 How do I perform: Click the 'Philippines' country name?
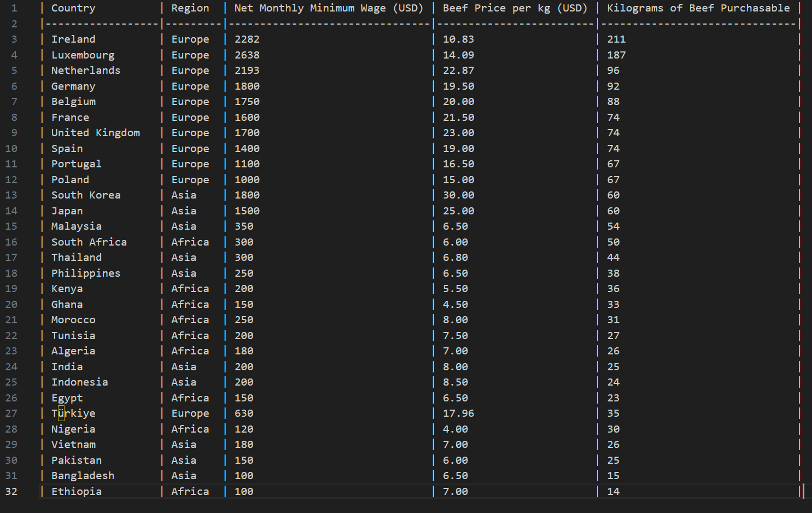[86, 273]
